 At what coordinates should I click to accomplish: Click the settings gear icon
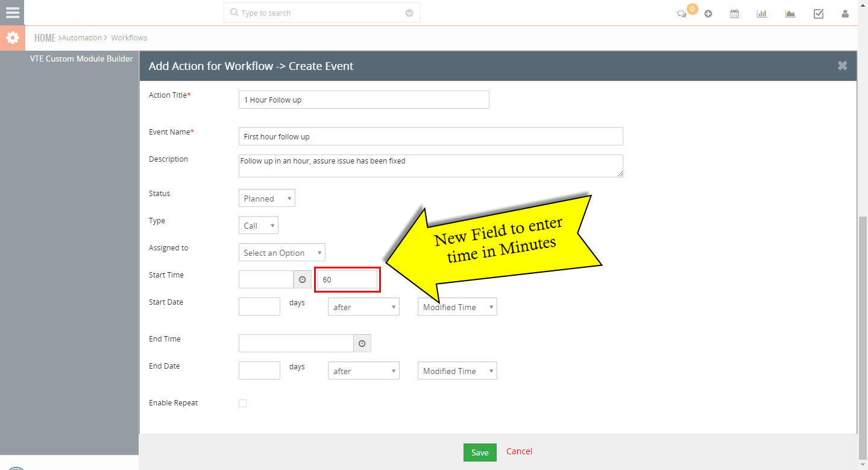coord(12,37)
